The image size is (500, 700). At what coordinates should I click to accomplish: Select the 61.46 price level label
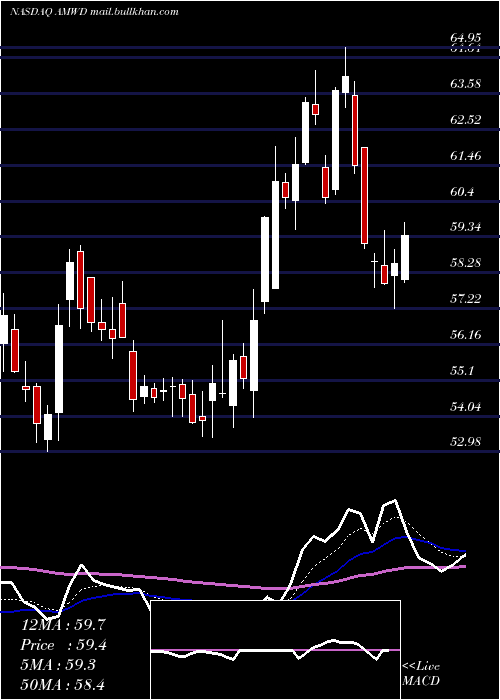[x=466, y=155]
